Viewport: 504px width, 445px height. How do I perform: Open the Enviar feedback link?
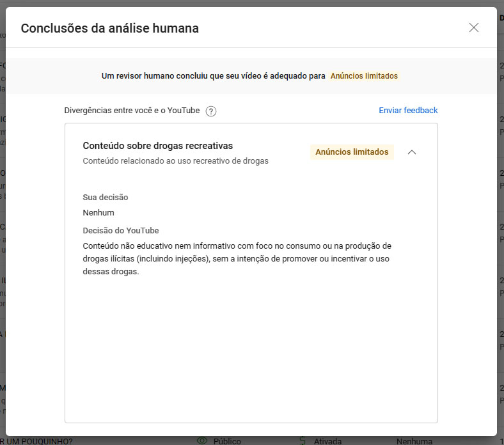(x=408, y=111)
